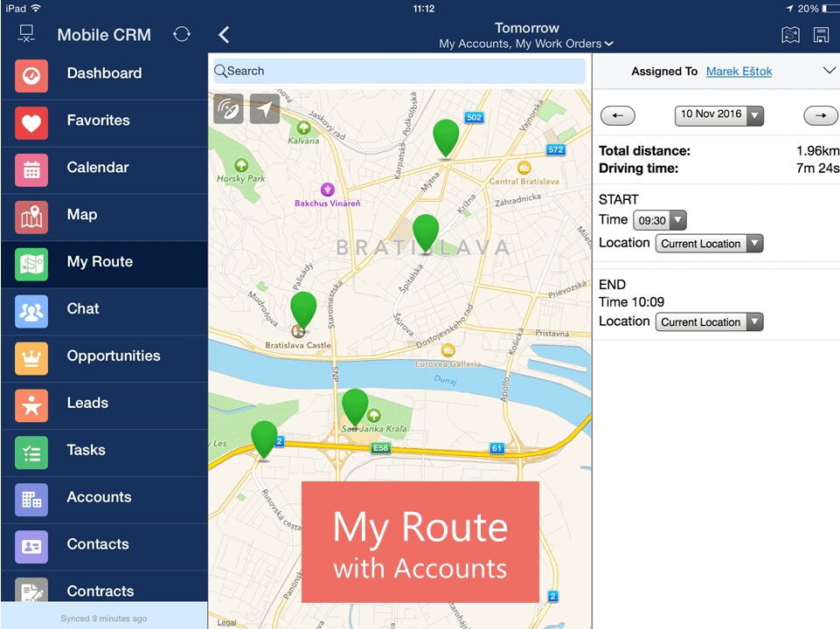Click the Calendar icon in sidebar
Viewport: 840px width, 629px height.
pyautogui.click(x=31, y=170)
